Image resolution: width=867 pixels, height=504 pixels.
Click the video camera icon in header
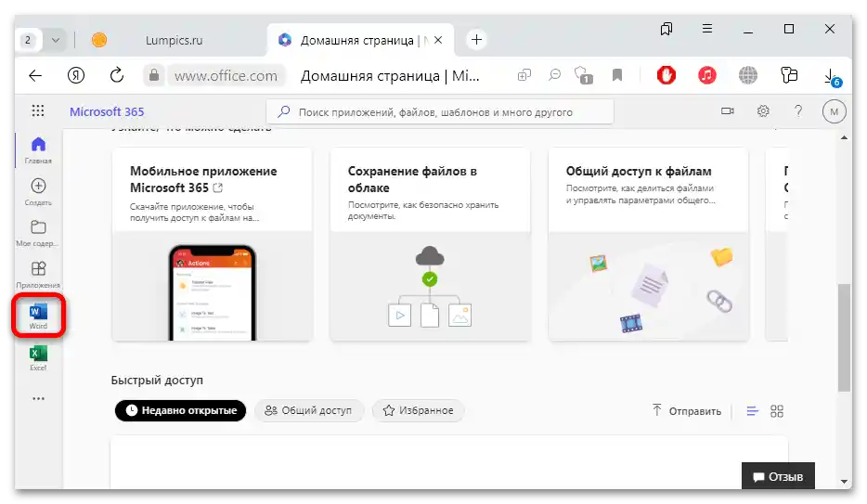click(x=728, y=111)
